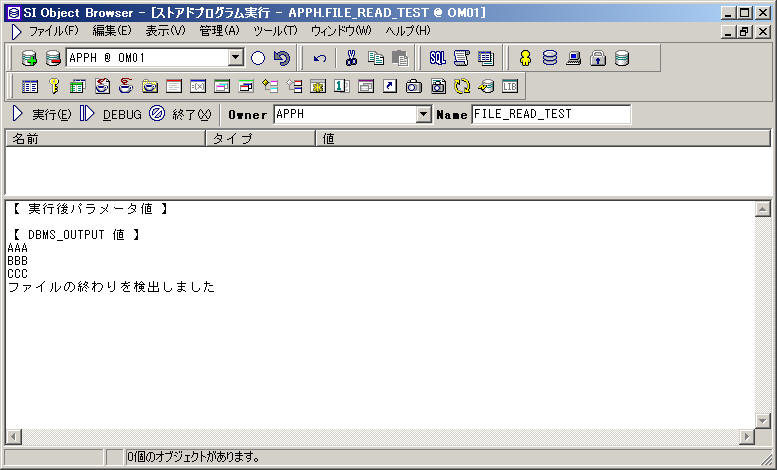777x470 pixels.
Task: Click the LIB library icon
Action: (x=510, y=86)
